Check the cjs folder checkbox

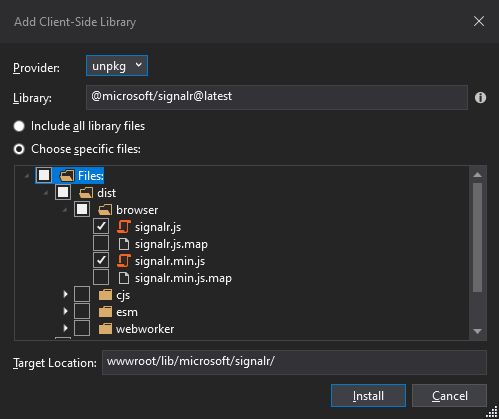tap(82, 295)
